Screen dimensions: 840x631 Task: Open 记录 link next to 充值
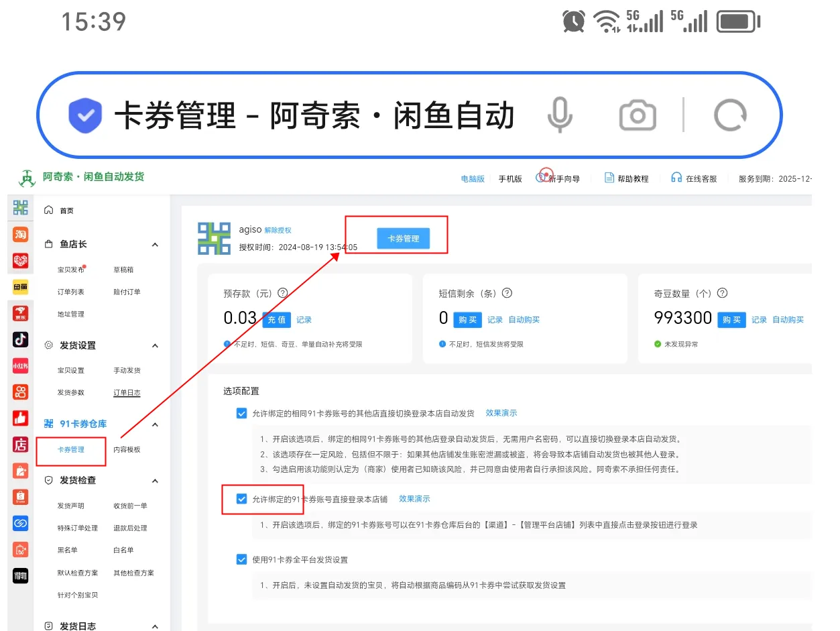click(304, 320)
